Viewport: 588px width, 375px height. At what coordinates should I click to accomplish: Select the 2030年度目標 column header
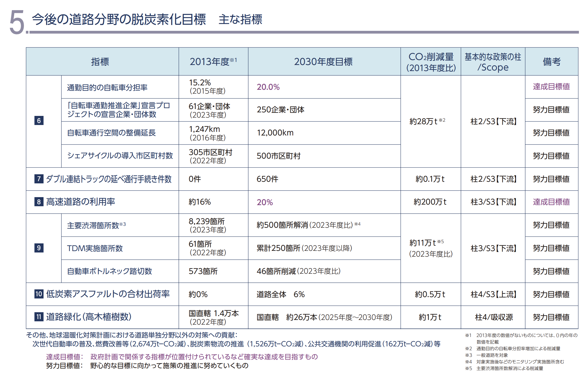(323, 62)
